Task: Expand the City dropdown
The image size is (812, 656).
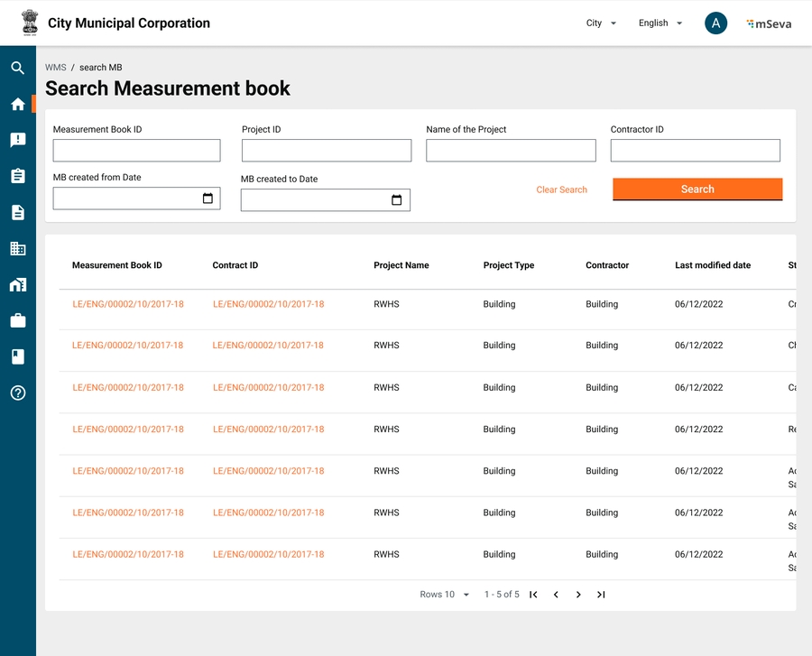Action: (601, 23)
